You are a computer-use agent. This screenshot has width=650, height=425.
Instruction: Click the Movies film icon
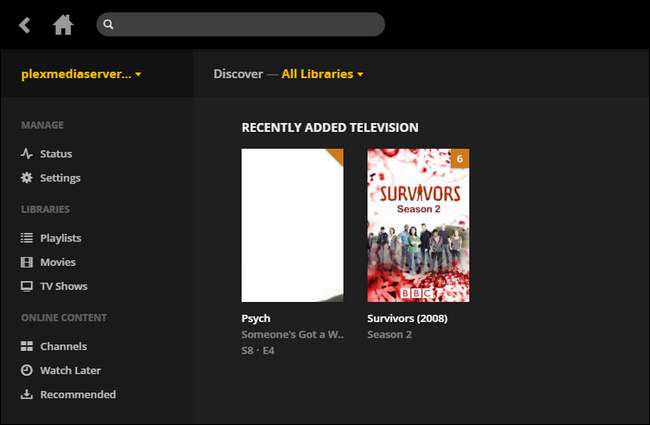[x=27, y=262]
